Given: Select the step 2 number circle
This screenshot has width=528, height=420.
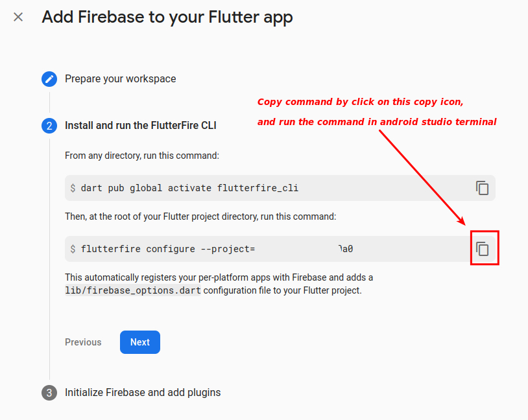Looking at the screenshot, I should [49, 126].
